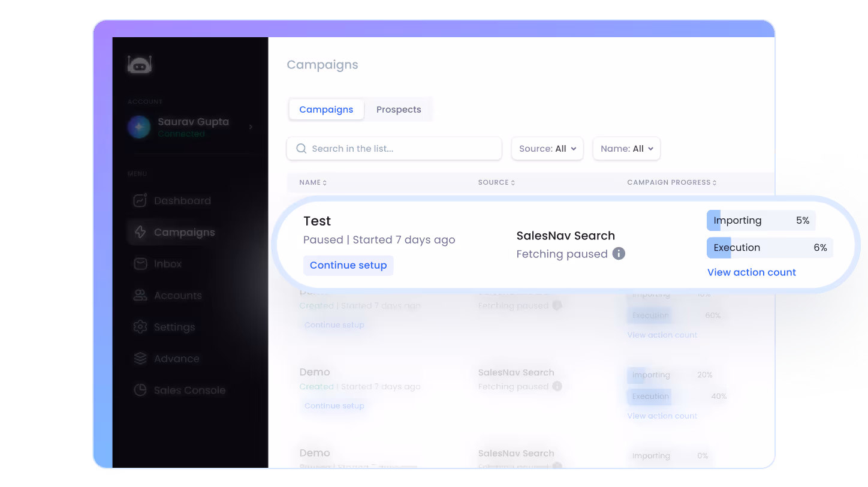Screen dimensions: 868x487
Task: Open the Source: All dropdown
Action: [547, 149]
